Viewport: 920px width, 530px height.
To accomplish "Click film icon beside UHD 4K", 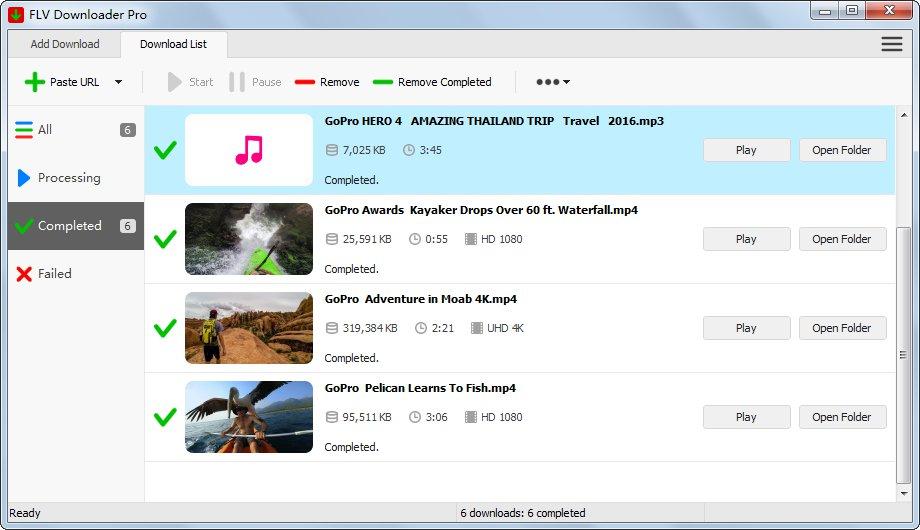I will pos(476,328).
